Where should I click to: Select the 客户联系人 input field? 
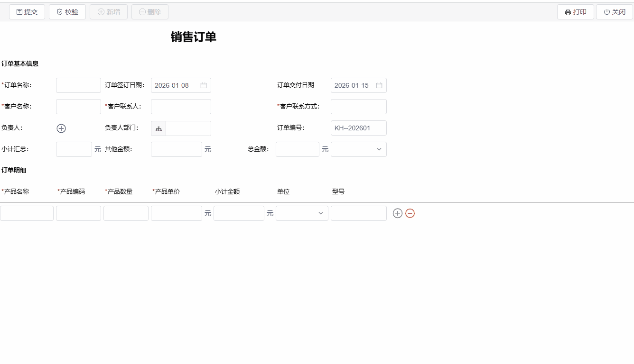(181, 107)
